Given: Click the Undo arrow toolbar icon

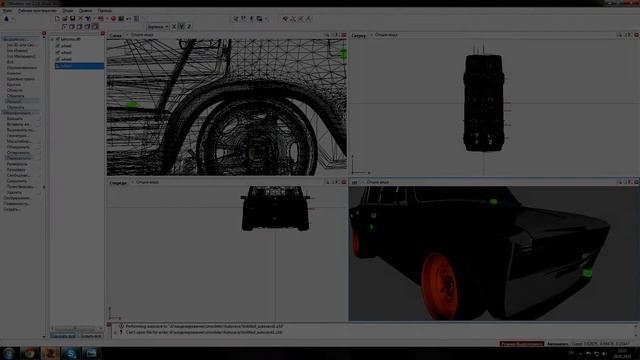Looking at the screenshot, I should (88, 19).
